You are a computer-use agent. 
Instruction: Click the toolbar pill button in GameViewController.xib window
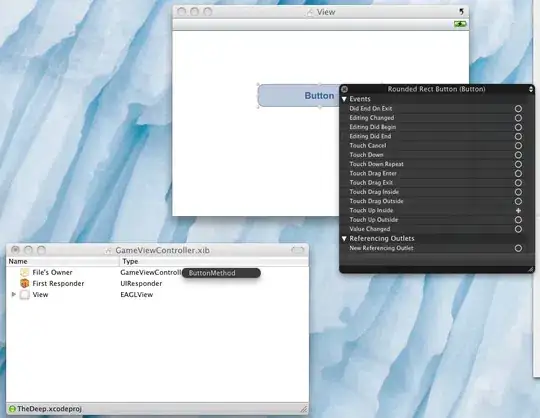[x=298, y=250]
